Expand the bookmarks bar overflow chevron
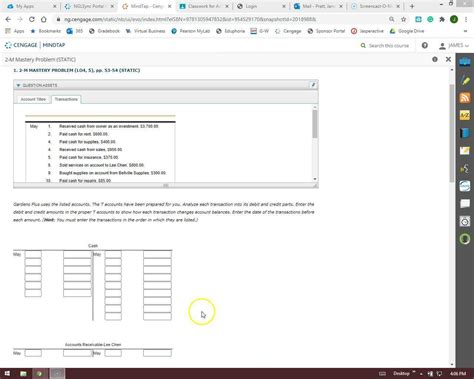474x379 pixels. 465,31
